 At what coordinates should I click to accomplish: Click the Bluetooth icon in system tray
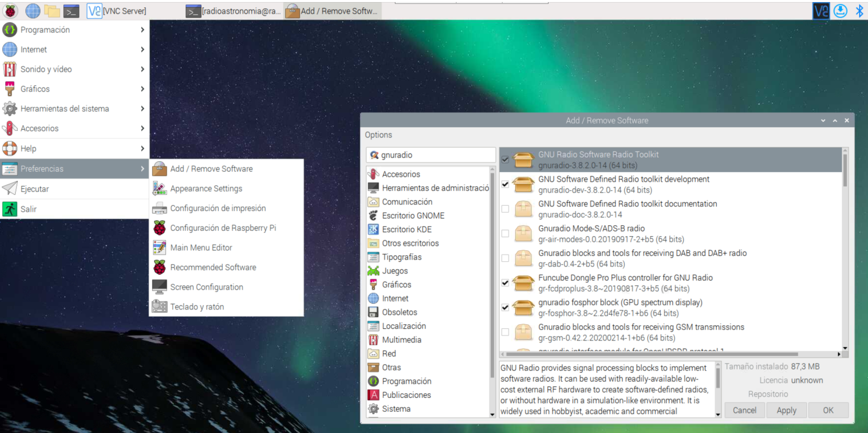click(859, 10)
